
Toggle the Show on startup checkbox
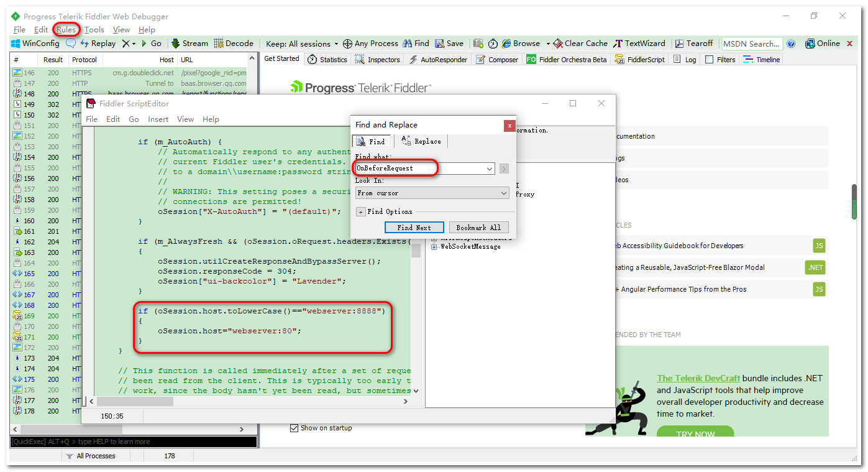click(x=295, y=428)
